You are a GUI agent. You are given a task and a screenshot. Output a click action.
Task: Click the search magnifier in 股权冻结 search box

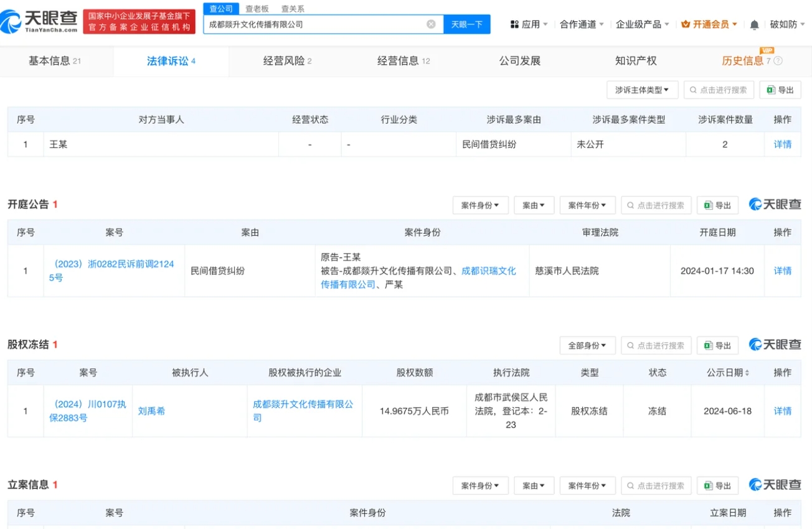coord(631,345)
